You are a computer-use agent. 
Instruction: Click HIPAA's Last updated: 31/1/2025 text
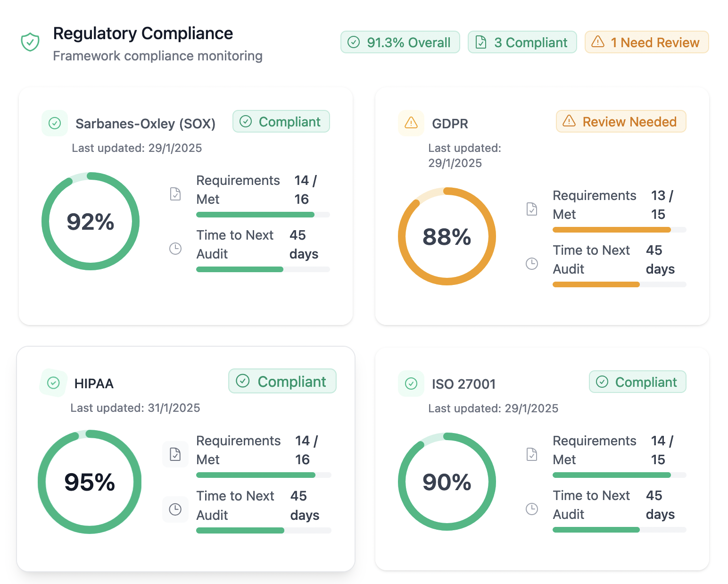tap(135, 408)
